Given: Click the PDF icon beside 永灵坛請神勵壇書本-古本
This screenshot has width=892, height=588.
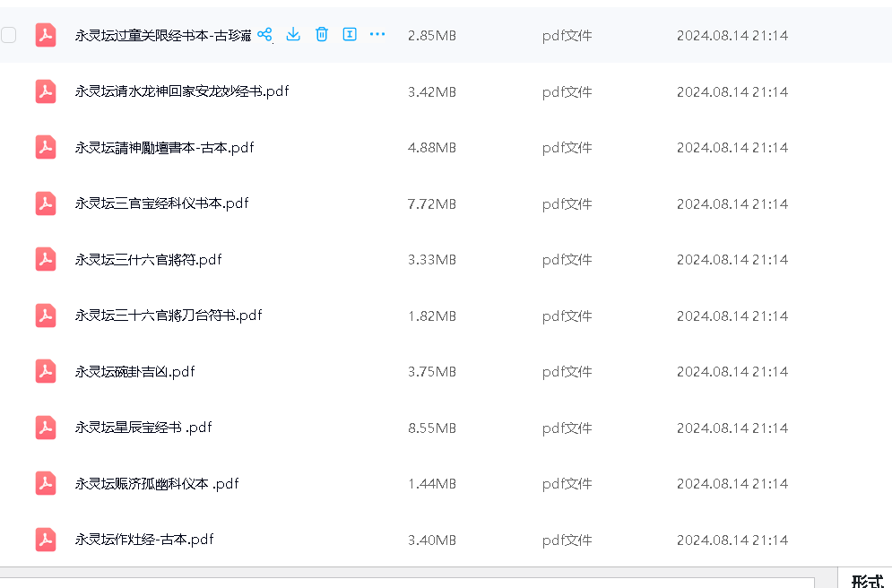Looking at the screenshot, I should coord(46,148).
